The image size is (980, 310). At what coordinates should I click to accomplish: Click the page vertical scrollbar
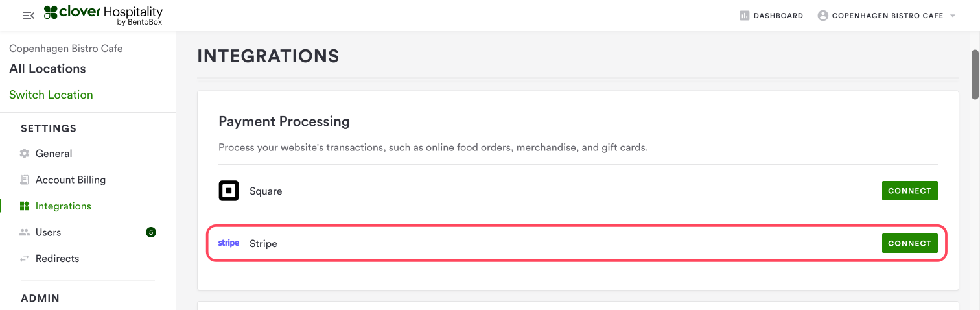pos(975,75)
